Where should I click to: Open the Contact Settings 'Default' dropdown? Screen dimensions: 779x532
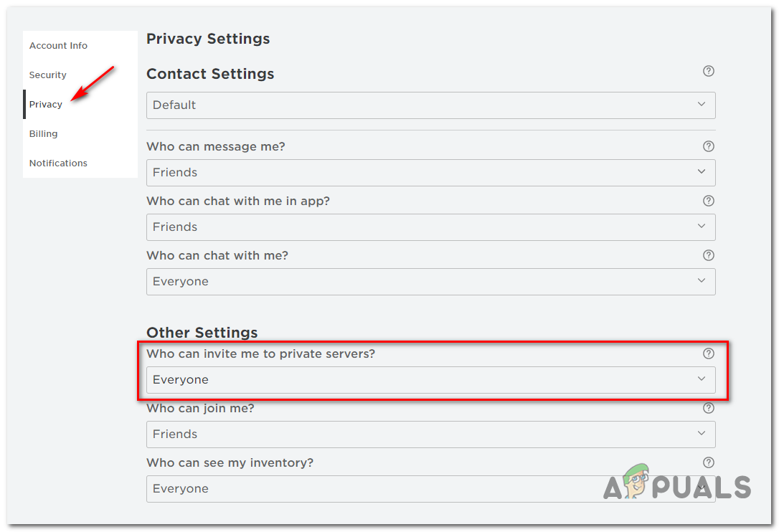(430, 105)
